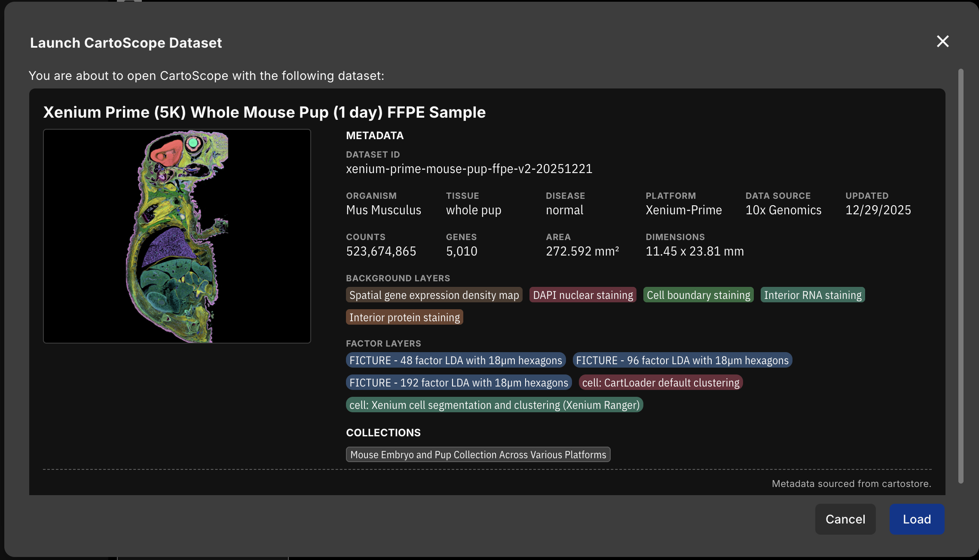Select the Cell boundary staining tag
The width and height of the screenshot is (979, 560).
[x=698, y=295]
